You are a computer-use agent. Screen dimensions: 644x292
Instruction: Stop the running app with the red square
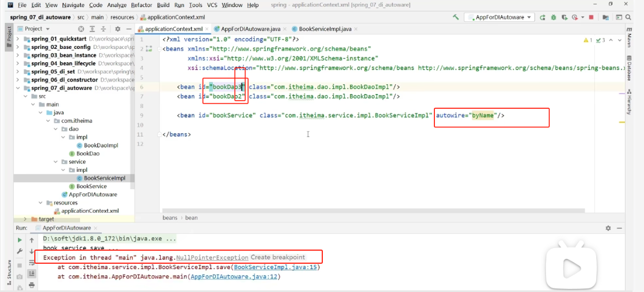[x=591, y=17]
